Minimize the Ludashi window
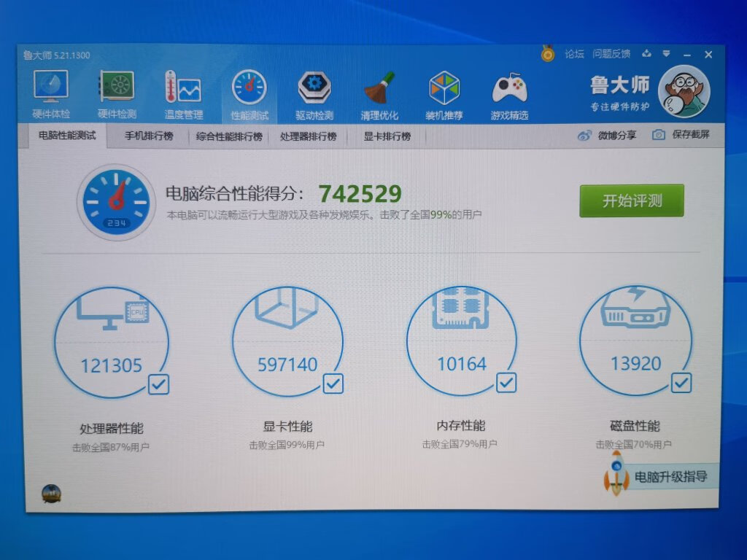 coord(687,55)
